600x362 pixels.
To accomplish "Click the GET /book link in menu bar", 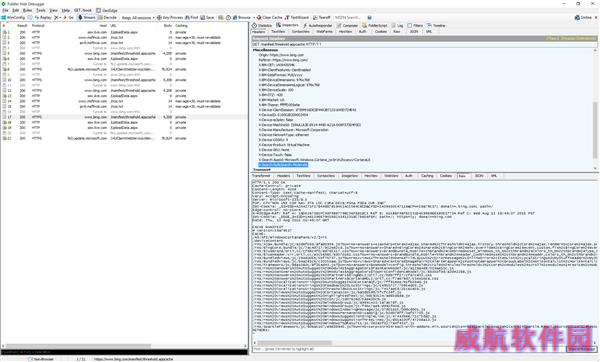I will [83, 10].
